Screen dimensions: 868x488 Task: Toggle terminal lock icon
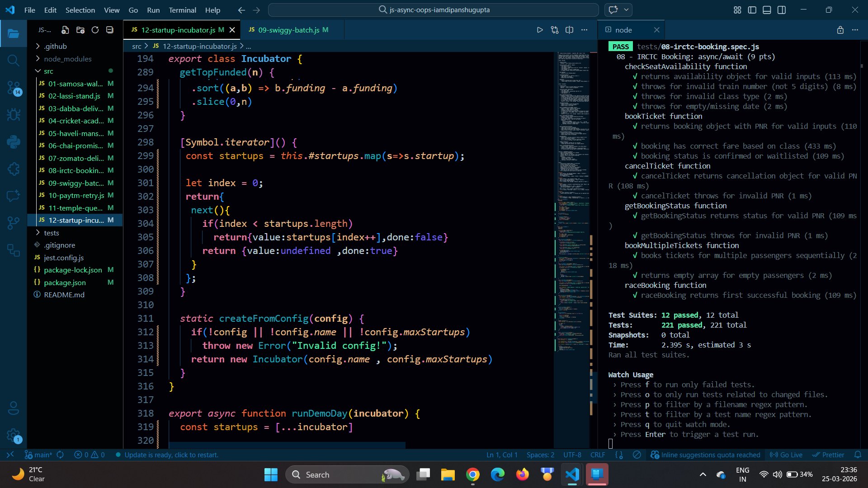(x=840, y=30)
